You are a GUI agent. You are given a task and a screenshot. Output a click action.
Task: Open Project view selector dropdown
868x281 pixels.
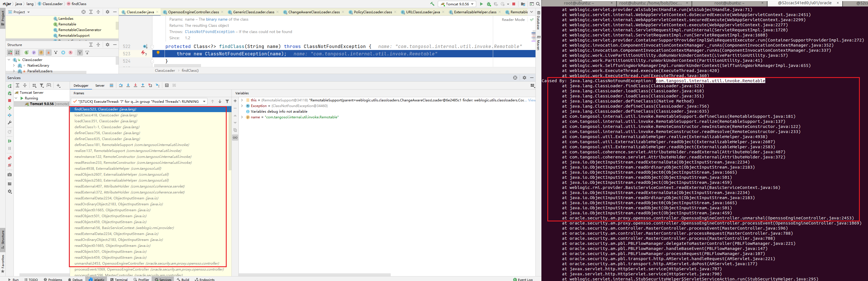click(19, 12)
